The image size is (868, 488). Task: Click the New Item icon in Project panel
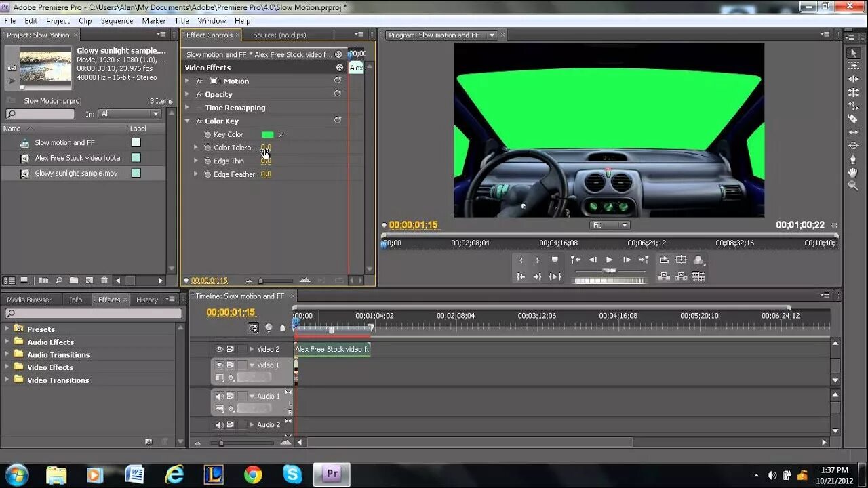[89, 281]
